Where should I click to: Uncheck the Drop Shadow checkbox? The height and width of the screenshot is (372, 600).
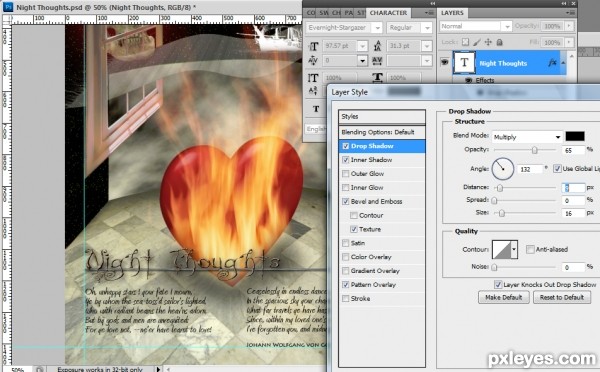346,146
